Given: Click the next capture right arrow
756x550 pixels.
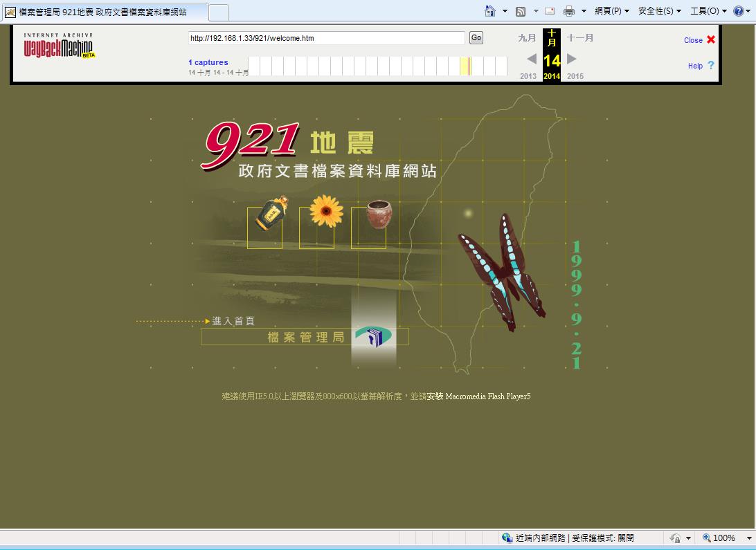Looking at the screenshot, I should tap(571, 59).
